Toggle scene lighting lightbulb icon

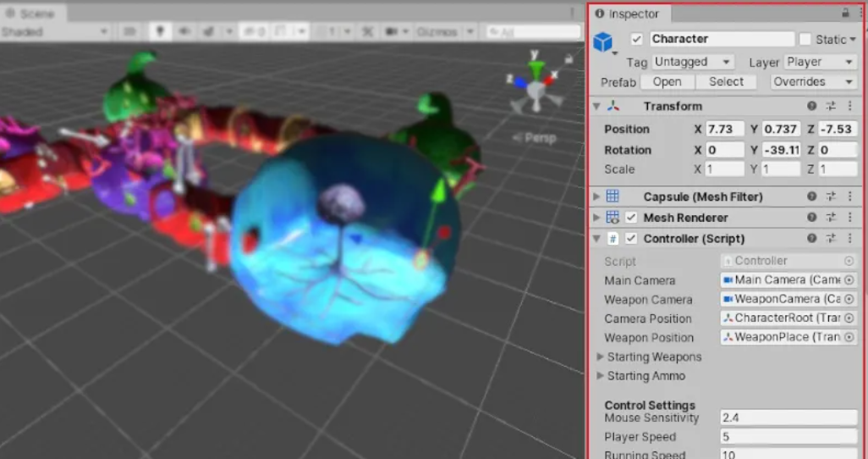click(x=158, y=31)
